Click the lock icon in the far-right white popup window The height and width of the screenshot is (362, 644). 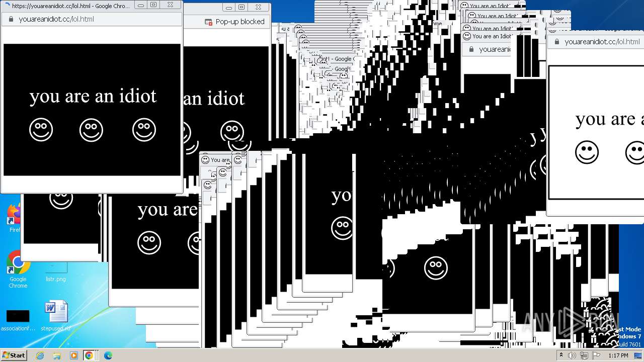tap(556, 42)
